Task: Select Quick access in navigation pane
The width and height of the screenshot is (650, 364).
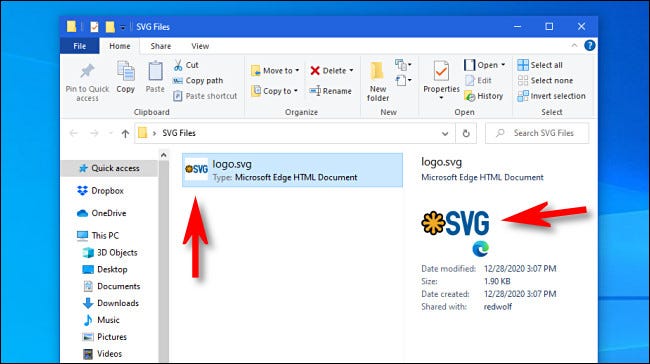Action: point(109,168)
